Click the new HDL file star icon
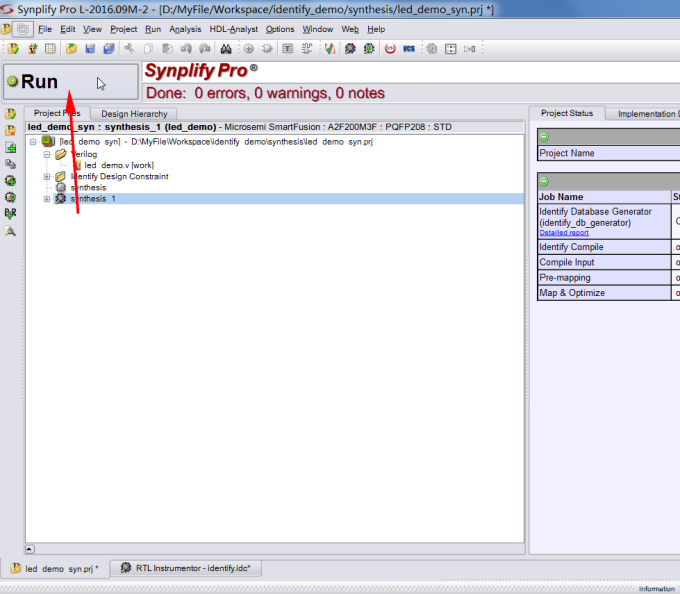680x594 pixels. pos(33,49)
